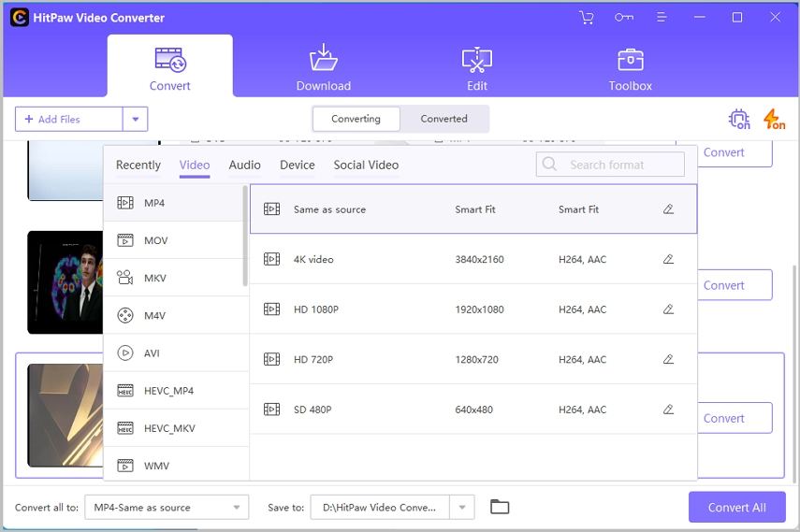Viewport: 800px width, 532px height.
Task: Show the Converted list
Action: click(x=444, y=119)
